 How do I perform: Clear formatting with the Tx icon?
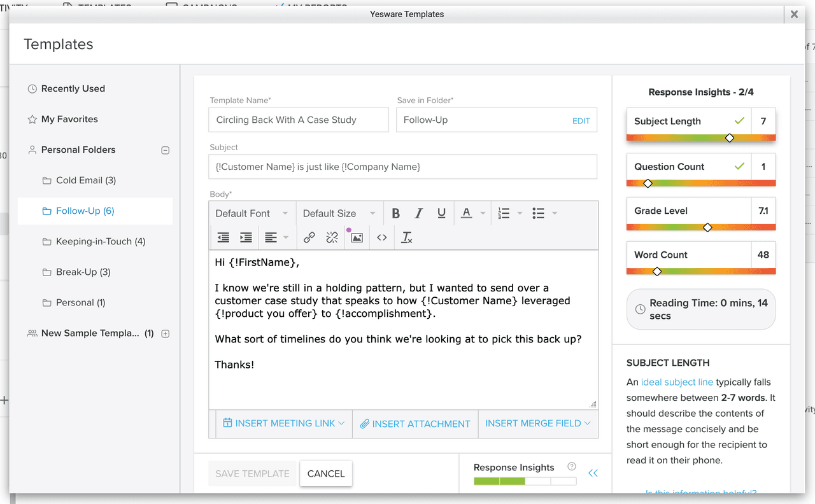click(407, 237)
